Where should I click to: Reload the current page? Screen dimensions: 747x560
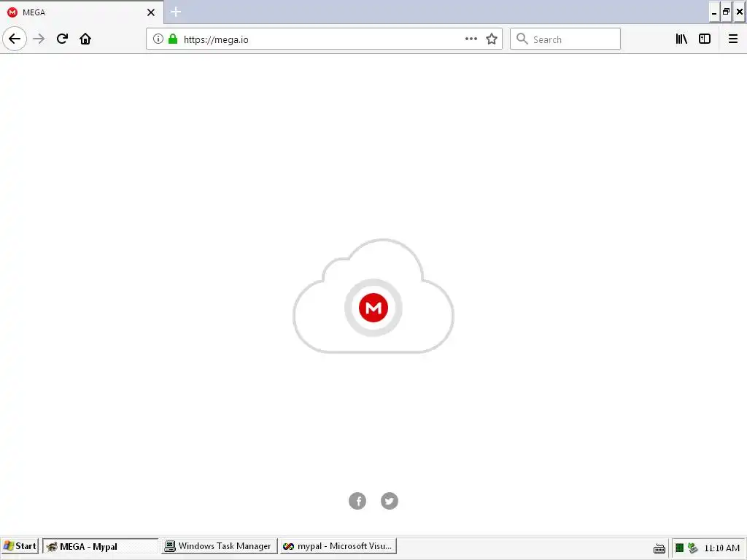[x=63, y=39]
